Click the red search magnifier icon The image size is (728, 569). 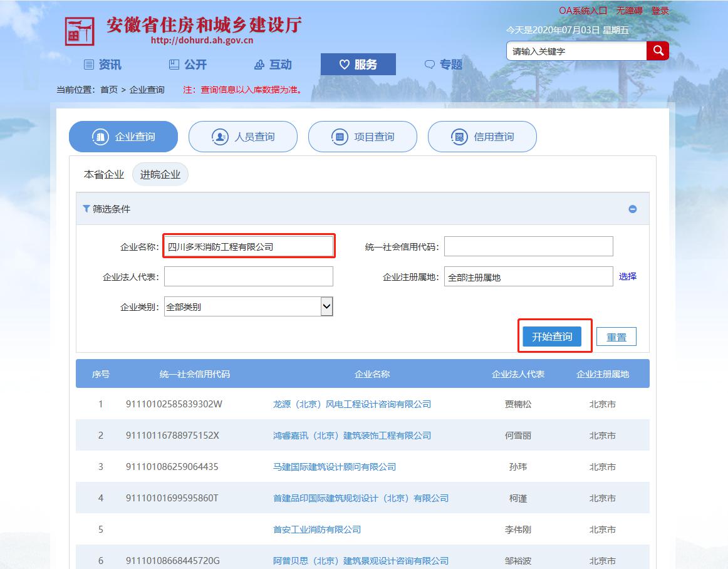(658, 51)
